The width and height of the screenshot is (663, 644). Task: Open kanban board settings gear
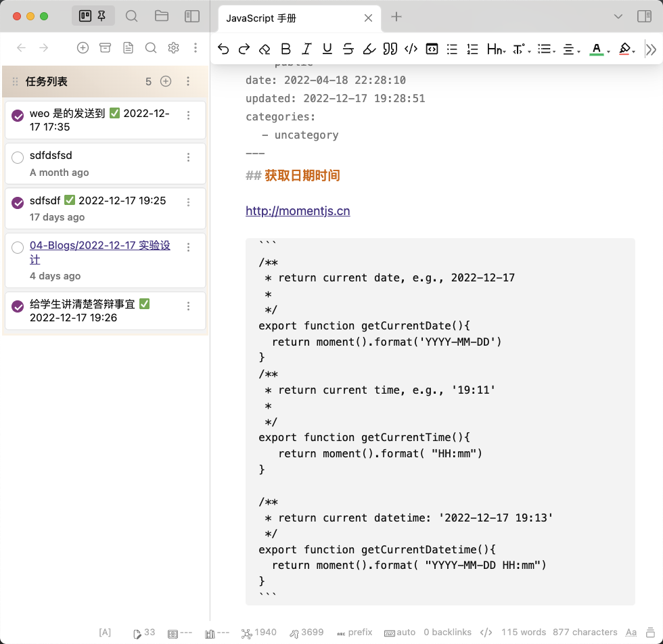click(x=173, y=48)
